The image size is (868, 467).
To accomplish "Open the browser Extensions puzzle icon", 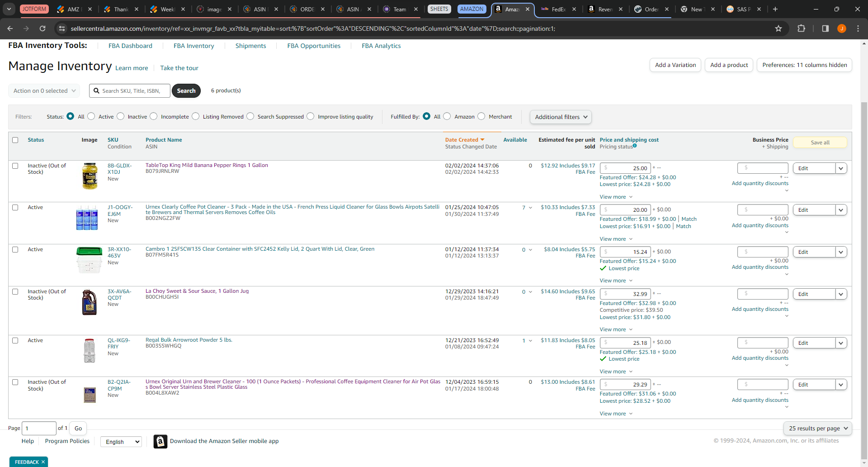I will [802, 29].
